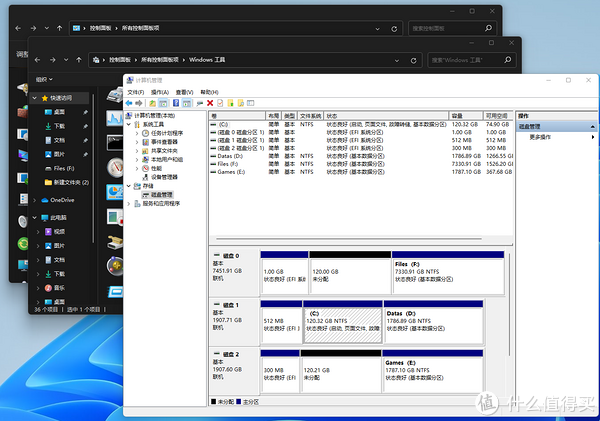
Task: Toggle the Show/Hide Action Pane toolbar button
Action: pos(186,103)
